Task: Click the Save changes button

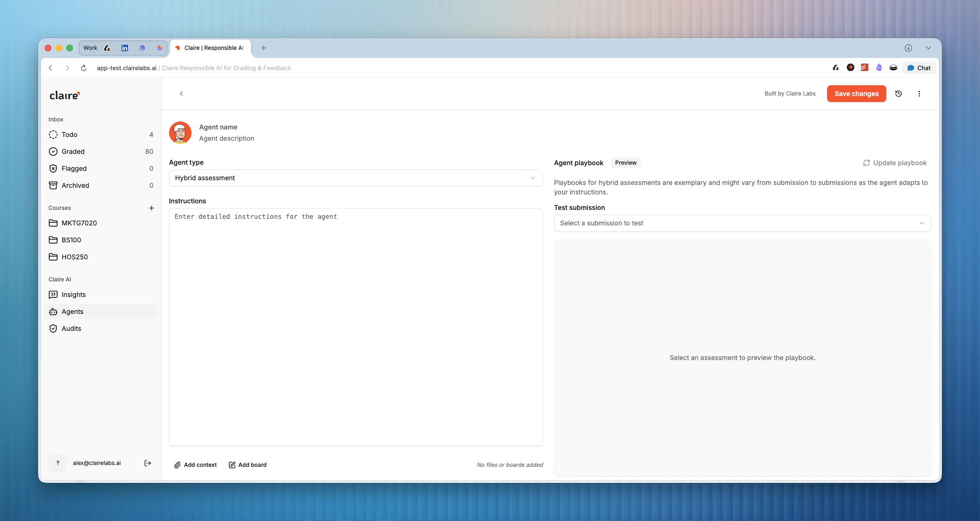Action: coord(856,94)
